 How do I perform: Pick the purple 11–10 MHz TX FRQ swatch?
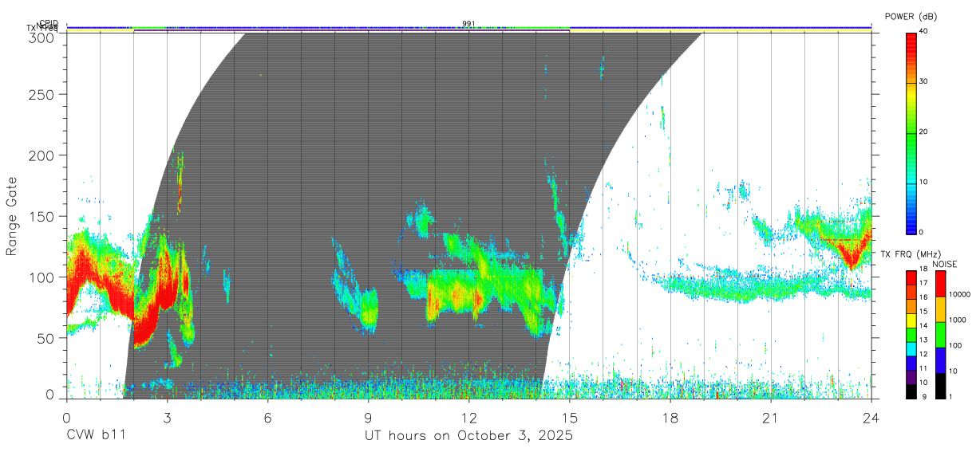(x=911, y=377)
